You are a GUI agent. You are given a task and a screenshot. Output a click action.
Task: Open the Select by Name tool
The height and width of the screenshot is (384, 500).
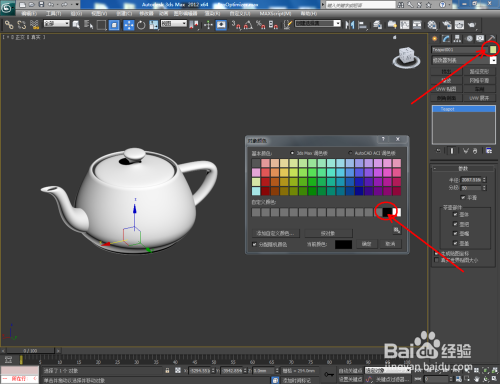point(89,25)
